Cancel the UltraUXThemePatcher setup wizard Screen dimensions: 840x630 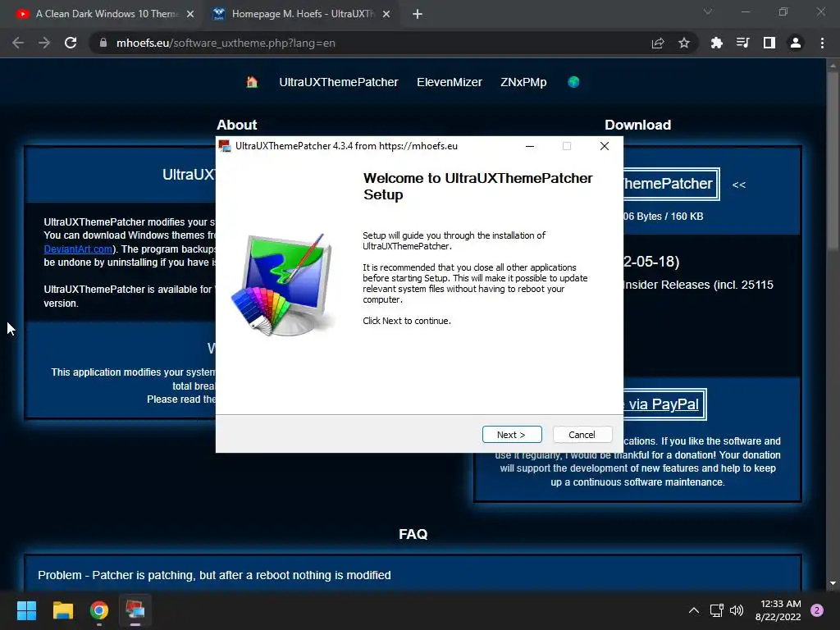582,435
